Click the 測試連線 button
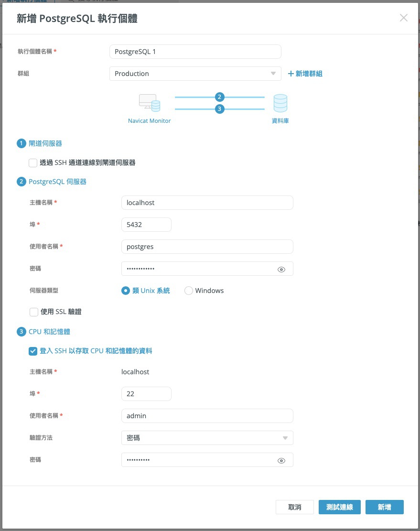 pos(339,507)
